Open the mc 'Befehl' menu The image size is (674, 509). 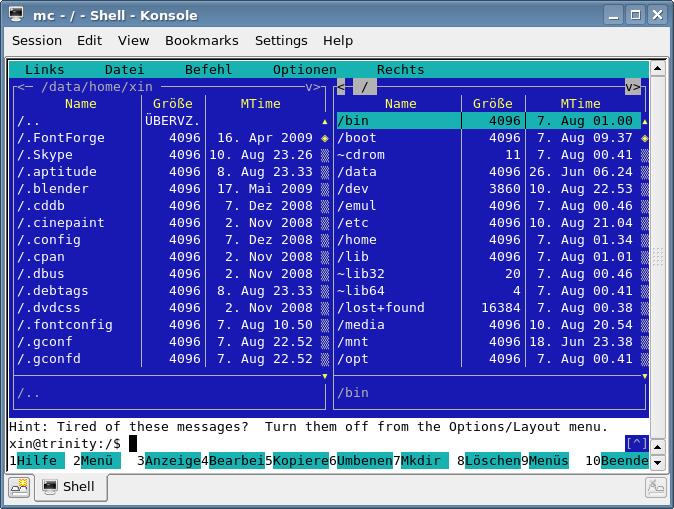click(x=208, y=70)
